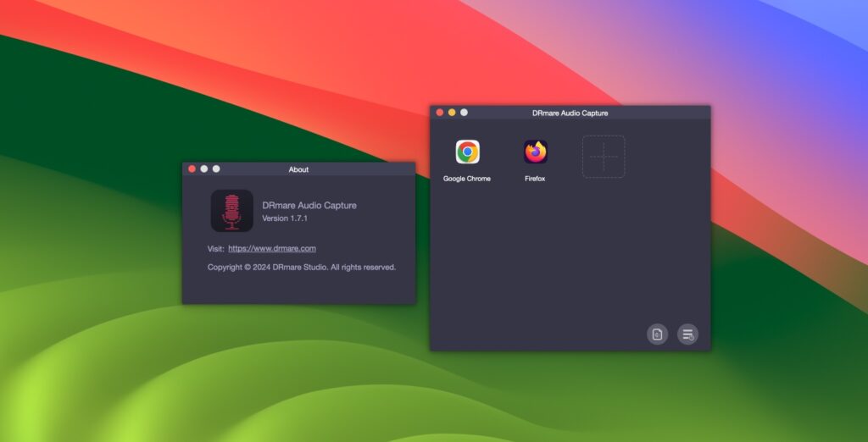Open the Firefox browser icon
The height and width of the screenshot is (442, 868).
535,152
